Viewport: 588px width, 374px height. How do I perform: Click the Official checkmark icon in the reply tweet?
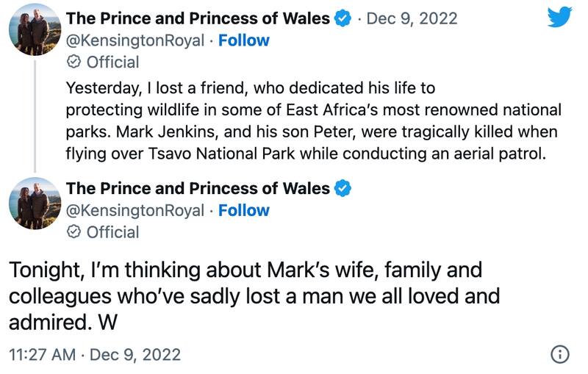tap(73, 233)
